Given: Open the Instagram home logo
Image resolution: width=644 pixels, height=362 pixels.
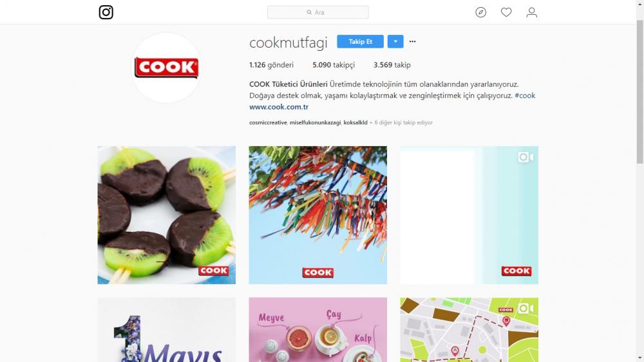Looking at the screenshot, I should coord(106,12).
